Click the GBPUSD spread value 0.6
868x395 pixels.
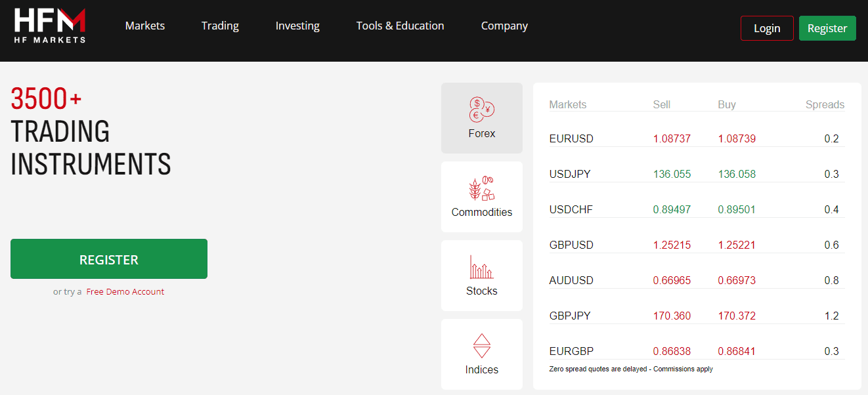click(x=831, y=245)
